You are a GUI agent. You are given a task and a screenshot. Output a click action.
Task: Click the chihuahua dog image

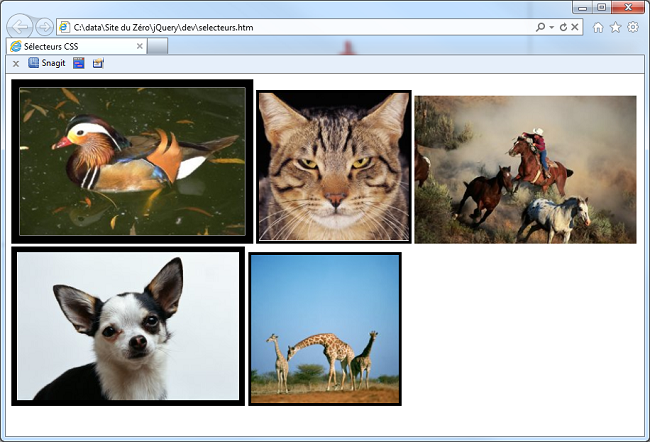pos(128,326)
